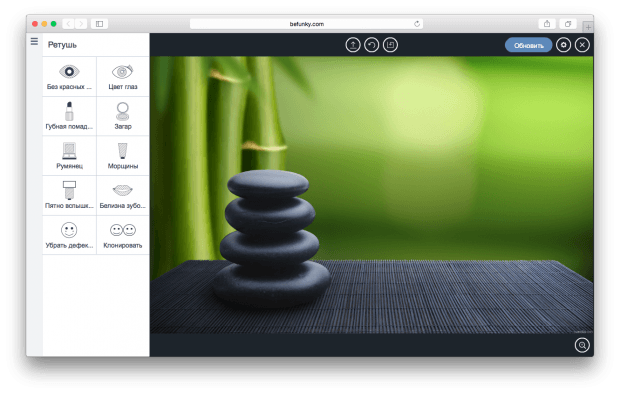The image size is (620, 394).
Task: Open the Белизна зубов teeth whitening tool
Action: [123, 196]
